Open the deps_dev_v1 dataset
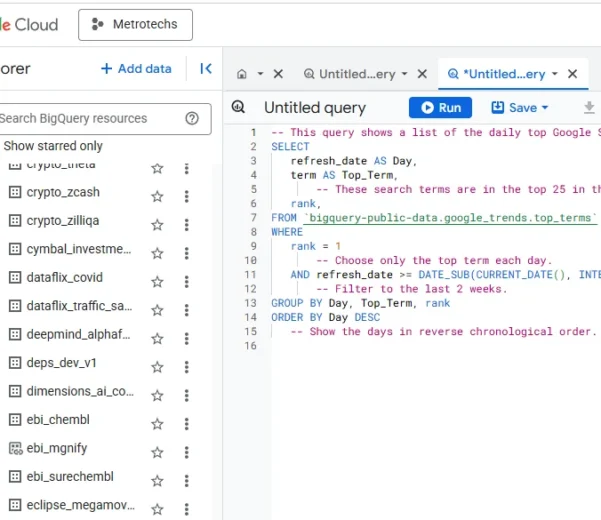Viewport: 601px width, 520px height. tap(61, 363)
